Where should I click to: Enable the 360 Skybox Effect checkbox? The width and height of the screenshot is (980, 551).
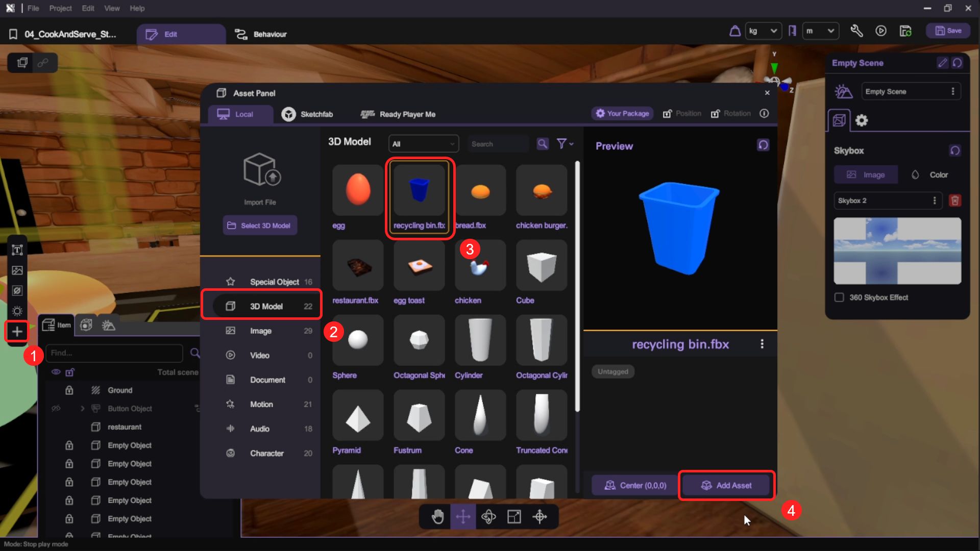click(839, 297)
